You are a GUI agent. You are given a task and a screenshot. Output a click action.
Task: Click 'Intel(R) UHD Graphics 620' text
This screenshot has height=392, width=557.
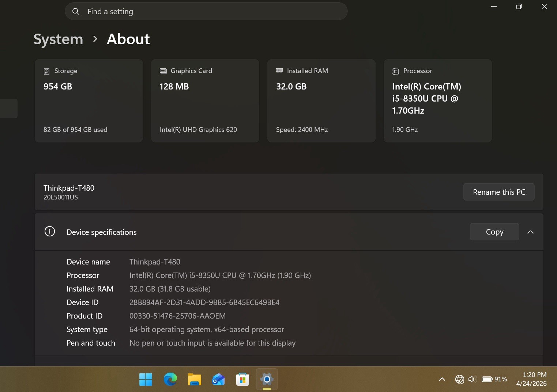198,130
